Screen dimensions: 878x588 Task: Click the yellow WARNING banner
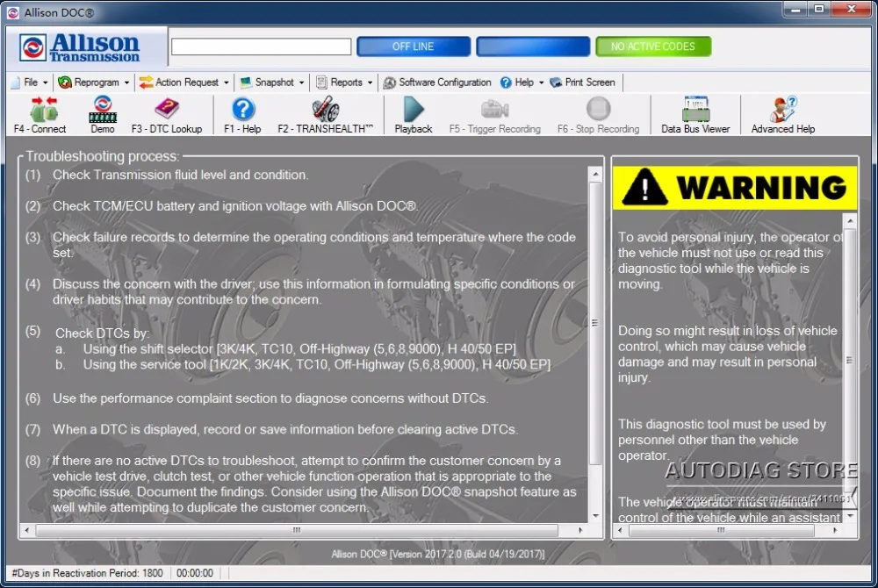pyautogui.click(x=735, y=188)
